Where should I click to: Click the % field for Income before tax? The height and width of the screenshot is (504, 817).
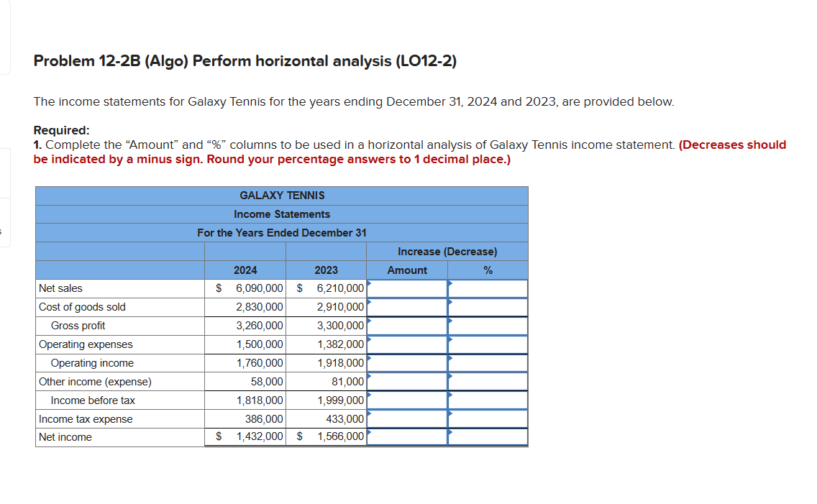click(488, 400)
